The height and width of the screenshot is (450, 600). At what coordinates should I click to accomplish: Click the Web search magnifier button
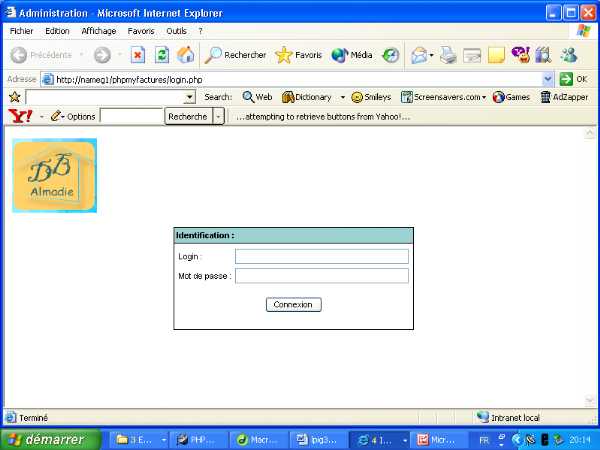[257, 97]
